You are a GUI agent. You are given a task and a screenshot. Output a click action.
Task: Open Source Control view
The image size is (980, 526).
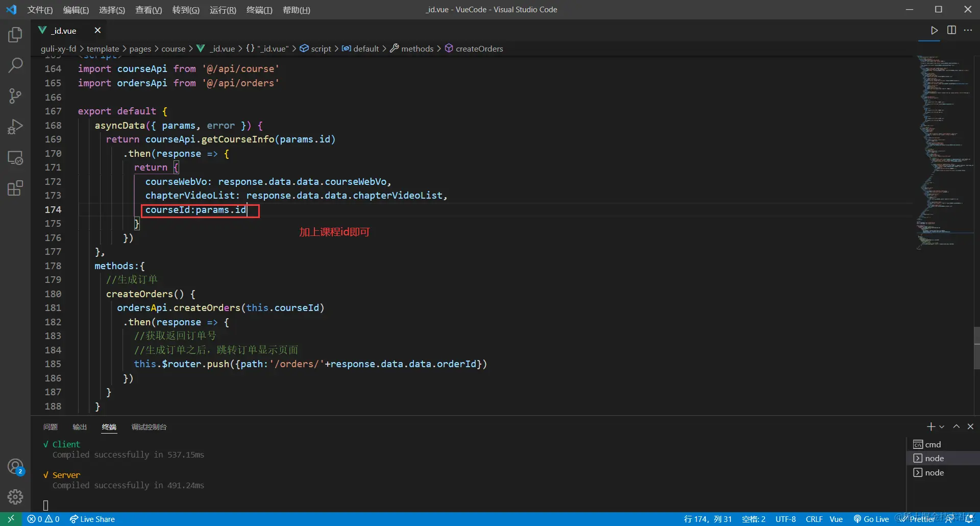tap(15, 96)
